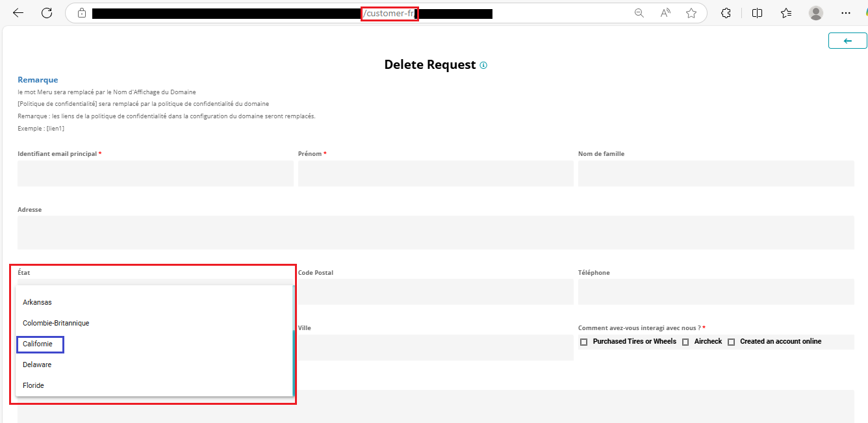The width and height of the screenshot is (868, 423).
Task: View site info via the padlock icon
Action: (81, 13)
